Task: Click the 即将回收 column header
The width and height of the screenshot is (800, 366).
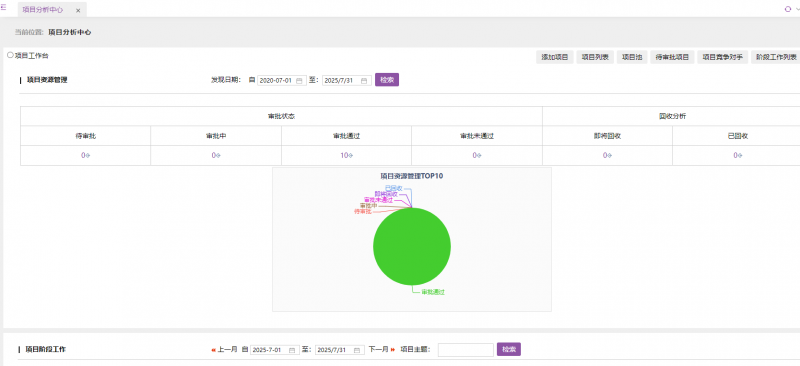Action: click(607, 136)
